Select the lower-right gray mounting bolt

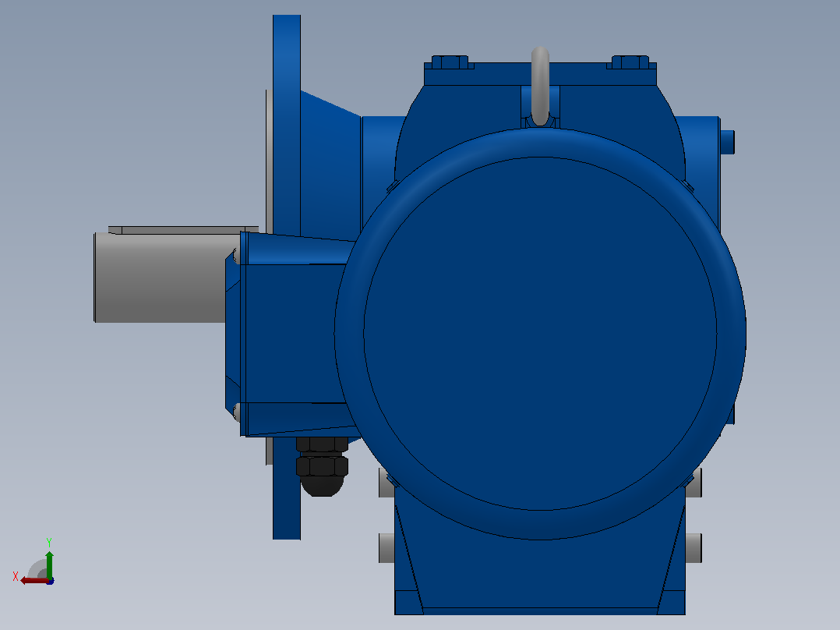pyautogui.click(x=694, y=548)
